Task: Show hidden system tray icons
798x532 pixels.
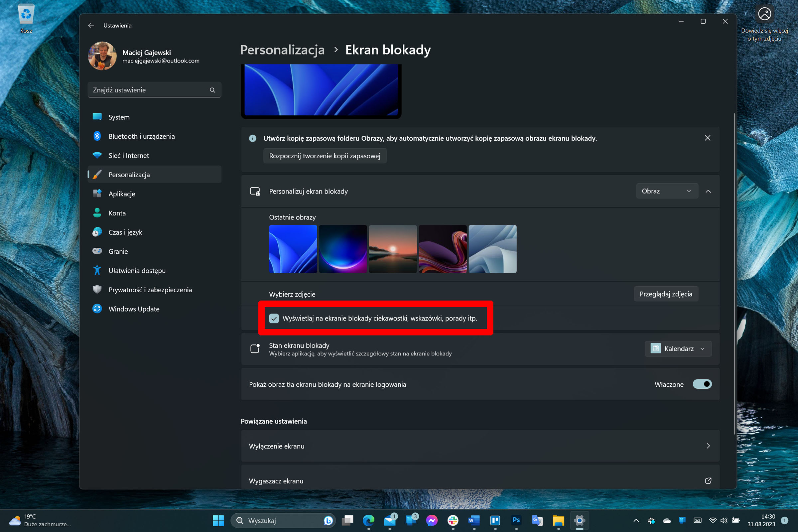Action: (636, 520)
